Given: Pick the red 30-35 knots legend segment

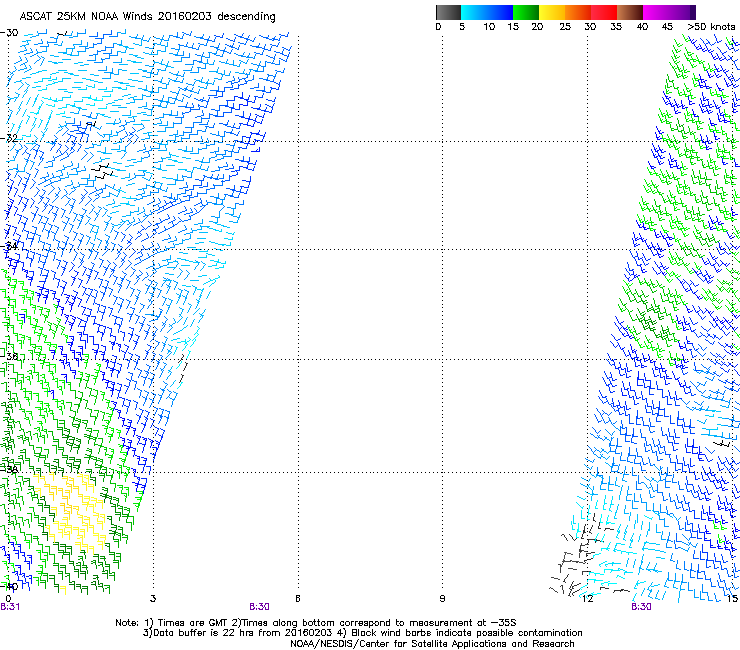Looking at the screenshot, I should pyautogui.click(x=604, y=12).
